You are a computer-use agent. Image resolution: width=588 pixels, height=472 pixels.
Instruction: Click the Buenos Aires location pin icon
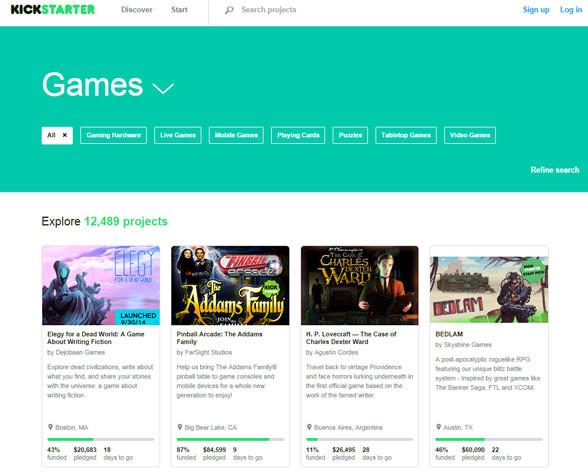click(309, 427)
